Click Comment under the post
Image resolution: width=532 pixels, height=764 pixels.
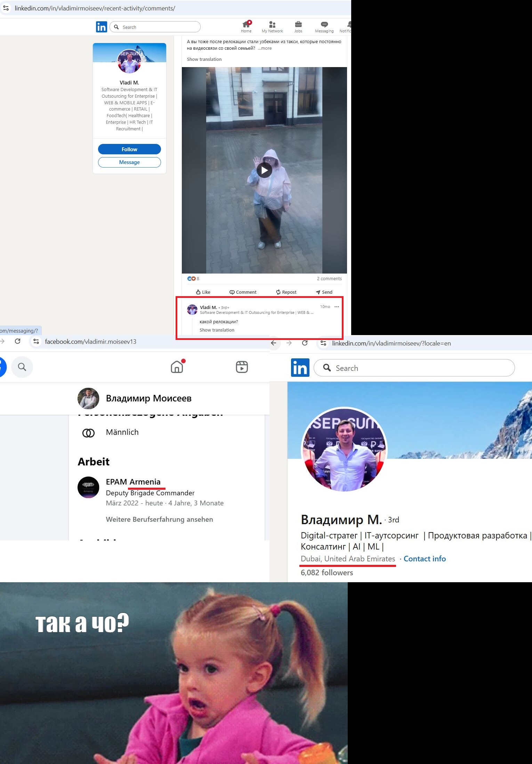(x=243, y=292)
